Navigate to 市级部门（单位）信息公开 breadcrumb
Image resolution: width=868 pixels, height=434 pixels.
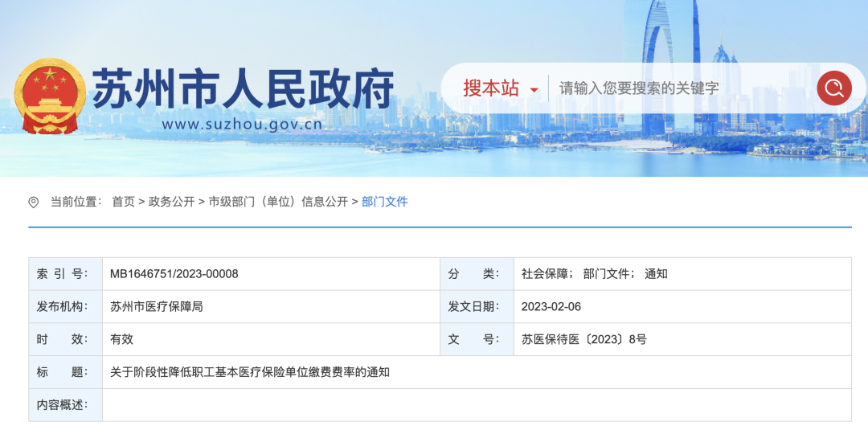click(x=278, y=202)
